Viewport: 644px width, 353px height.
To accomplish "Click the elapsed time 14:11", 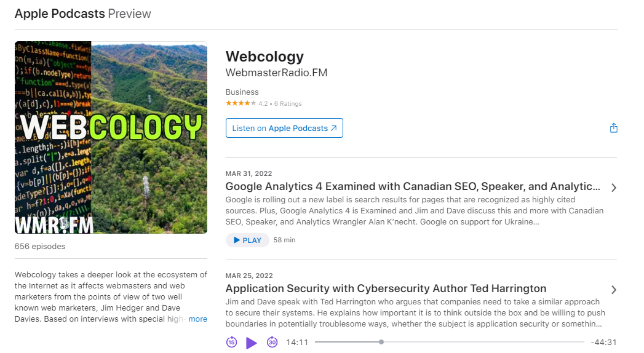I will (297, 343).
